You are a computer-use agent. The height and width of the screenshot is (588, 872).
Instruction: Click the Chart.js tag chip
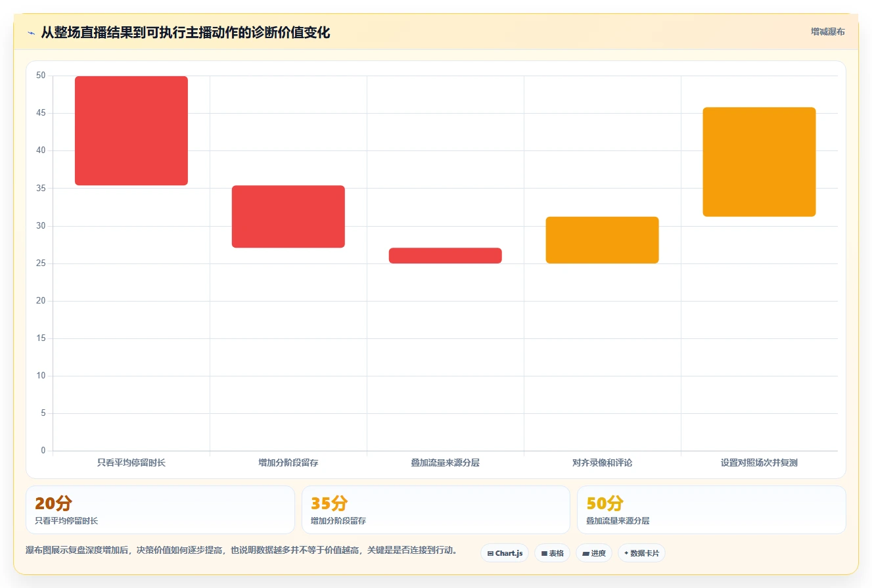(505, 553)
